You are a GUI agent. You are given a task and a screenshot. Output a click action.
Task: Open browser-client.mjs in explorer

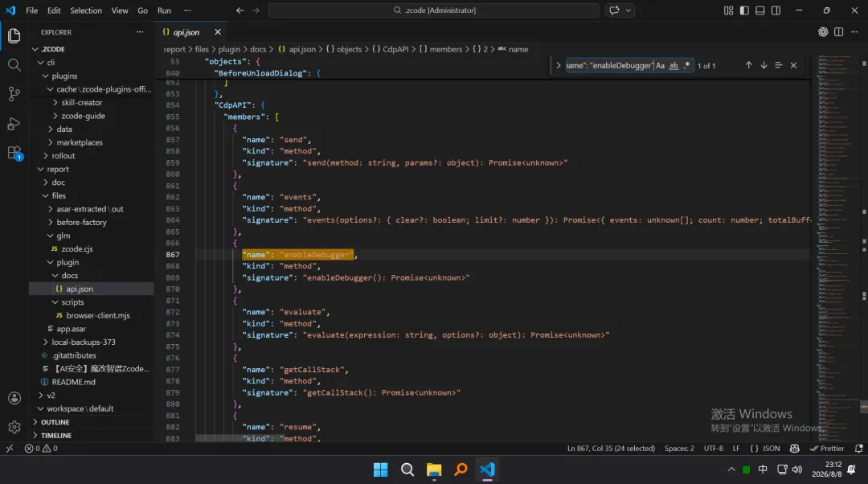[92, 315]
